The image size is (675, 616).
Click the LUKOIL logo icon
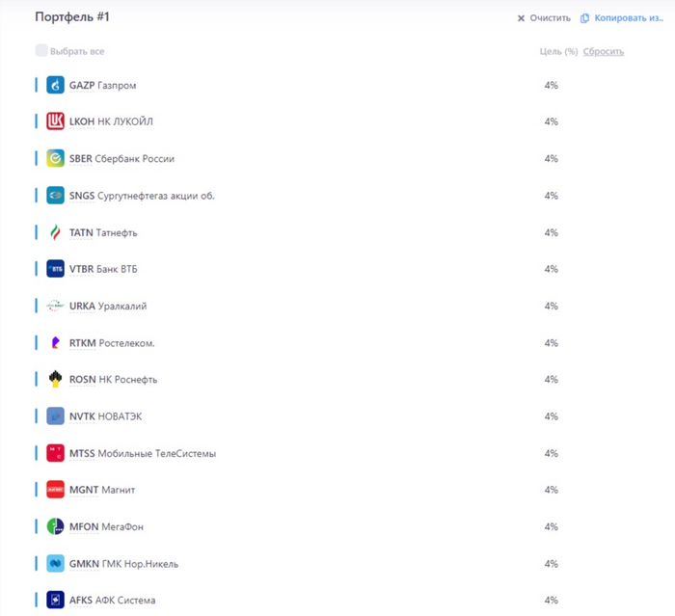point(55,121)
